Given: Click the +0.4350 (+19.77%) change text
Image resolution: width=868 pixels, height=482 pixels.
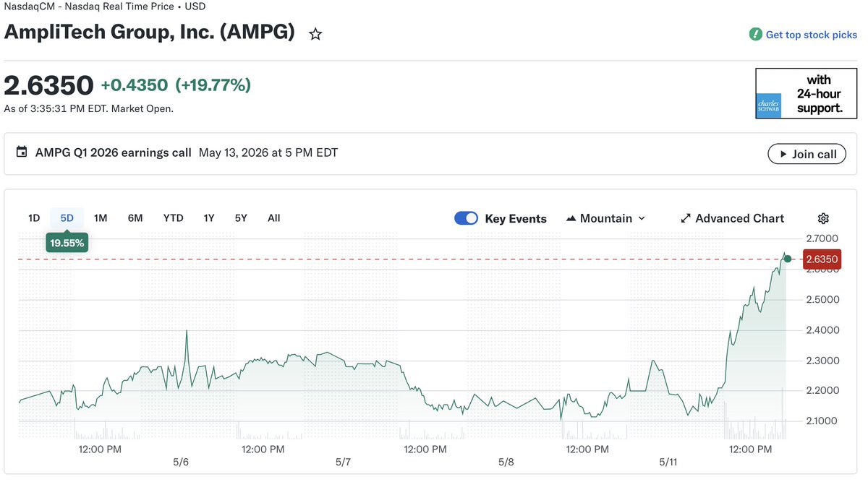Looking at the screenshot, I should (x=176, y=85).
